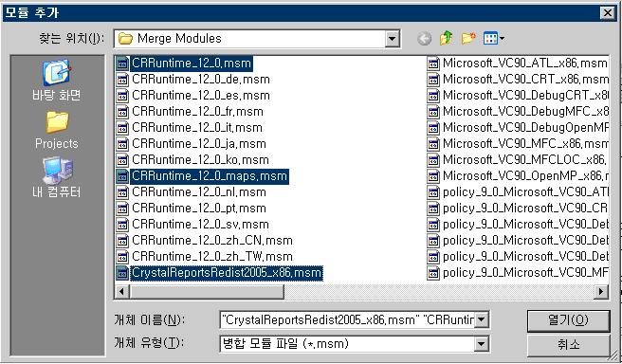This screenshot has width=622, height=364.
Task: Click file name CRRuntime_12_0_ja.msm
Action: click(199, 144)
